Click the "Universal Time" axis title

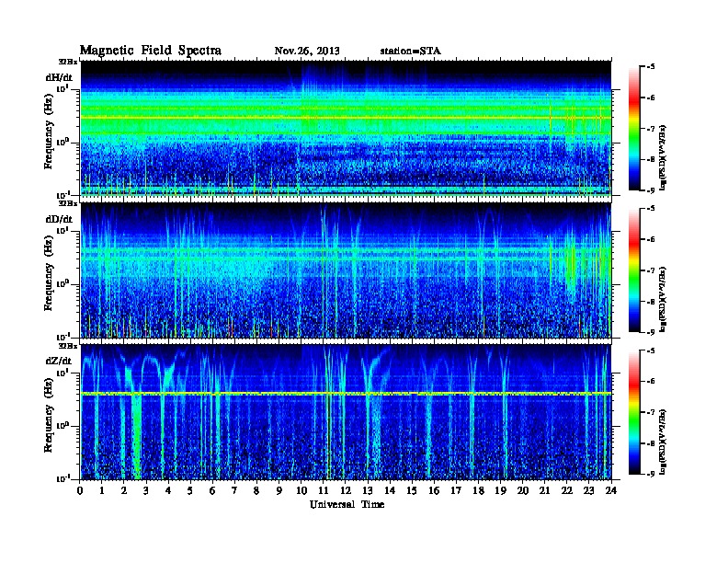click(x=347, y=504)
